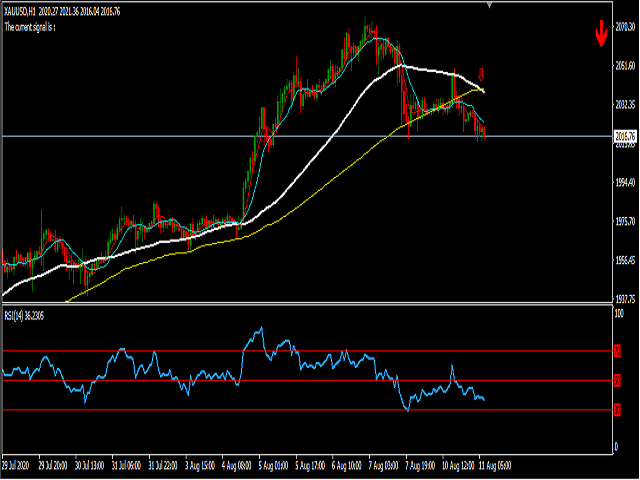The width and height of the screenshot is (640, 480).
Task: Click the 1956.45 price scale label
Action: point(625,260)
